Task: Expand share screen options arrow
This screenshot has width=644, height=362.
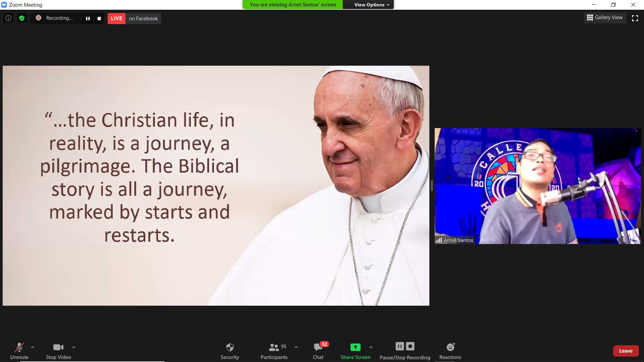Action: (371, 347)
